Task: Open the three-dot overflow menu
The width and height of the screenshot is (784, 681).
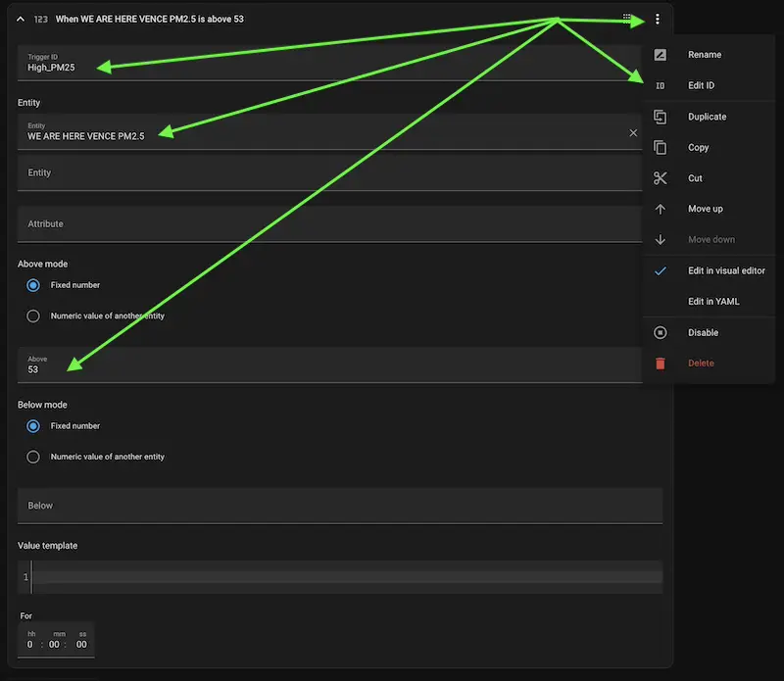Action: coord(658,19)
